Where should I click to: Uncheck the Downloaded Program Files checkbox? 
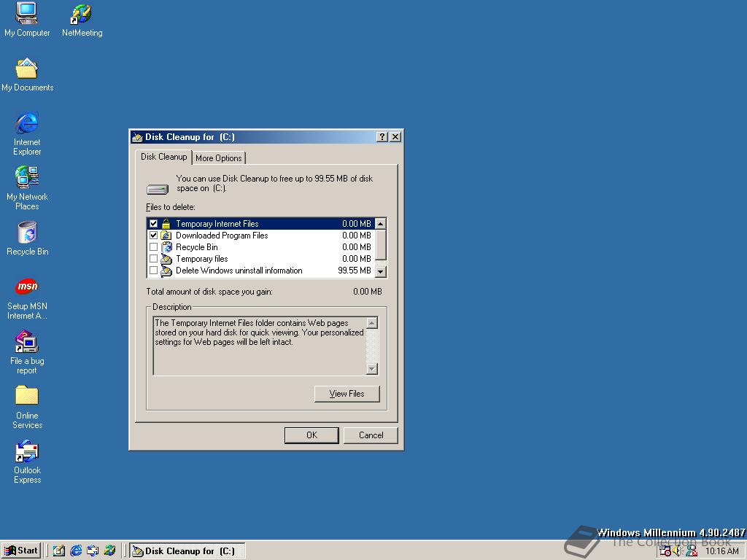pos(153,236)
